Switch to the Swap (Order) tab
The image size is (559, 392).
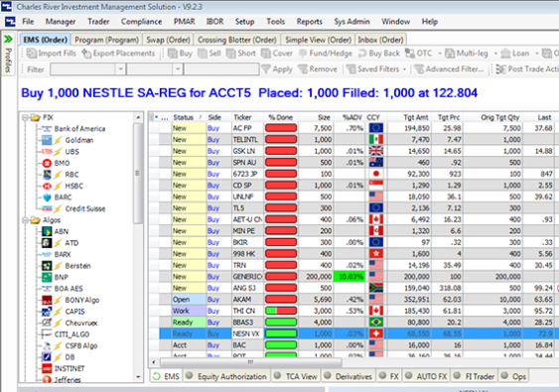coord(168,40)
